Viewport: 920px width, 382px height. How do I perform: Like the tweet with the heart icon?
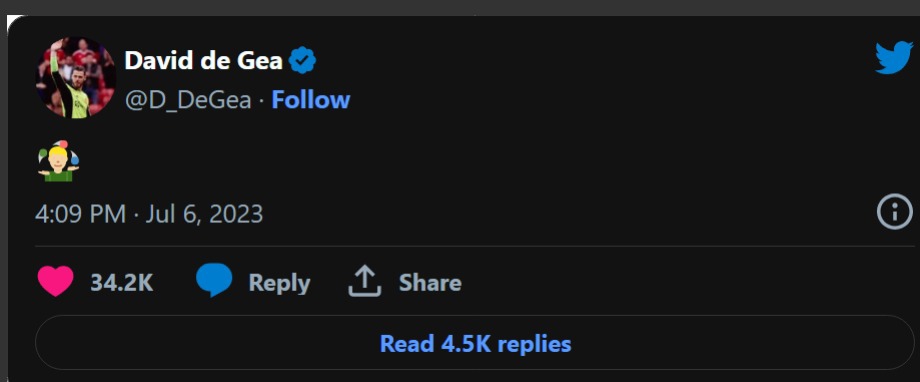pos(56,281)
